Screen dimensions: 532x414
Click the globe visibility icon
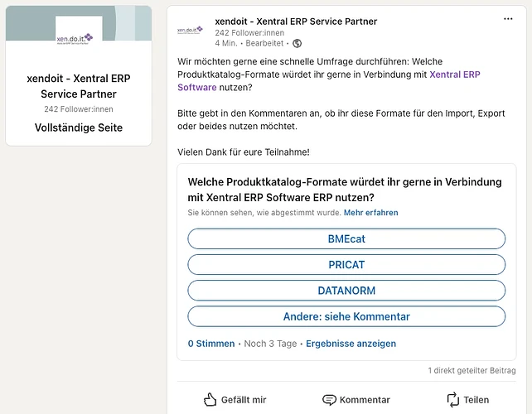point(297,43)
